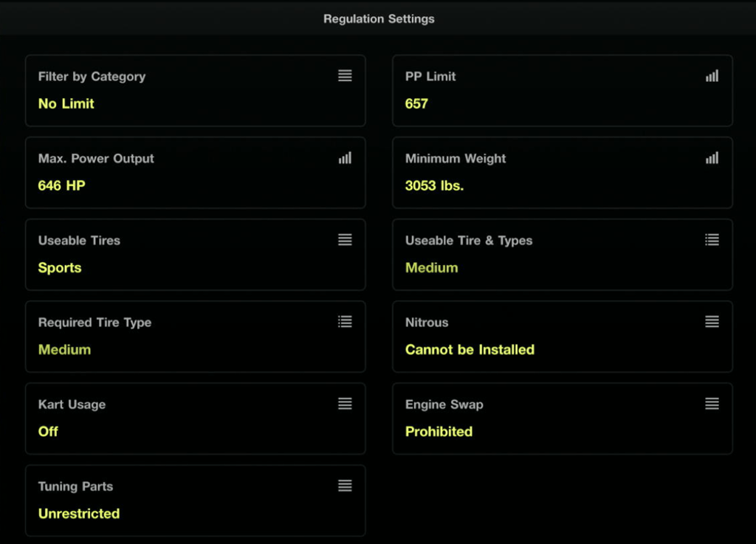Click the list icon in Nitrous setting
This screenshot has height=544, width=756.
pos(712,321)
